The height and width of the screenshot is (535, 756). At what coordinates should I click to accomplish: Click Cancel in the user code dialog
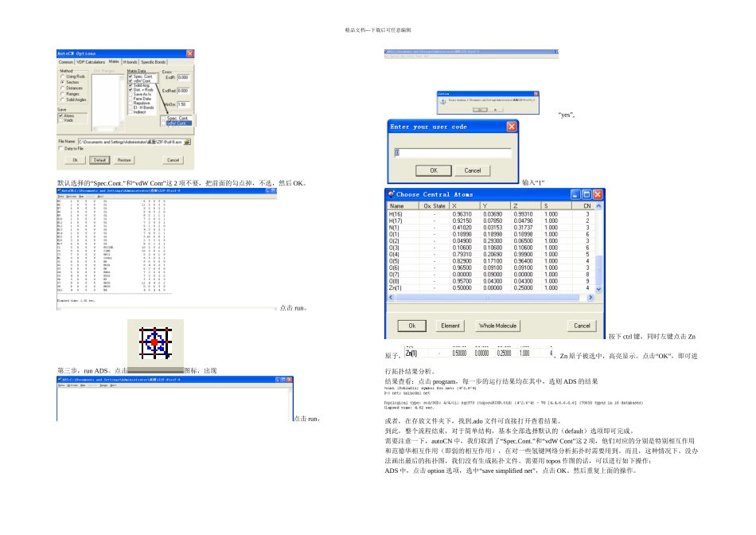pos(473,171)
